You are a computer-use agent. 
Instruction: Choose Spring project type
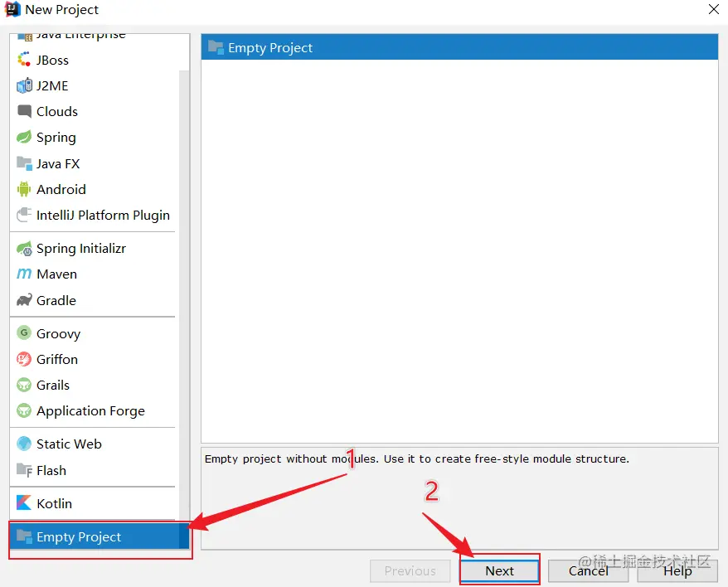click(x=95, y=138)
